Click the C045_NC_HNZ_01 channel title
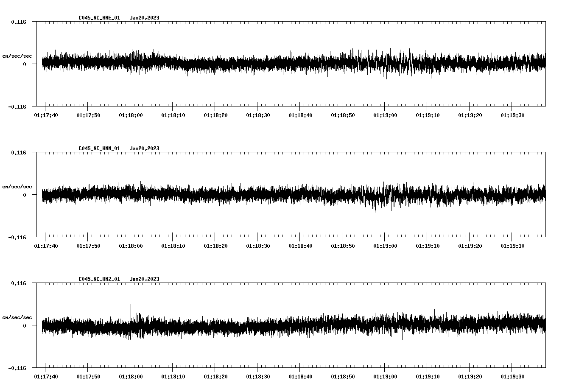The height and width of the screenshot is (392, 576). coord(99,279)
